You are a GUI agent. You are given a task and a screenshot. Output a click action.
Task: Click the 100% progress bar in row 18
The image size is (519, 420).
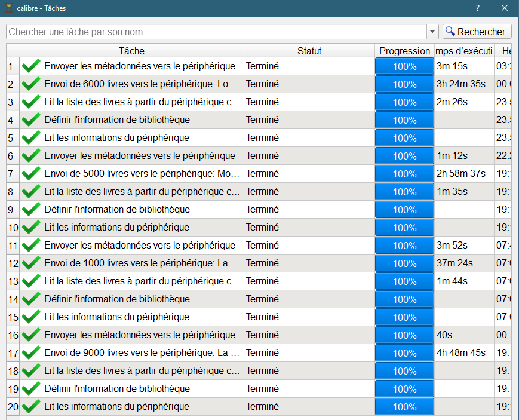point(404,371)
